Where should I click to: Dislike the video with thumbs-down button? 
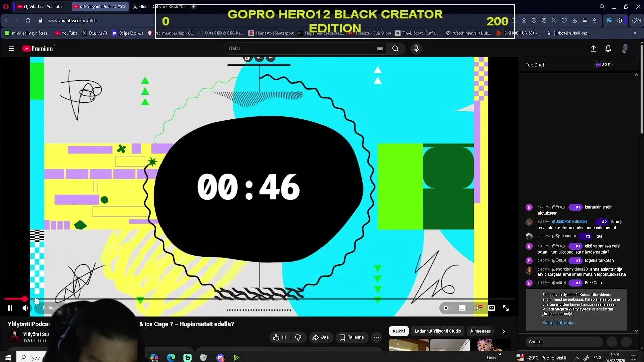pyautogui.click(x=298, y=337)
